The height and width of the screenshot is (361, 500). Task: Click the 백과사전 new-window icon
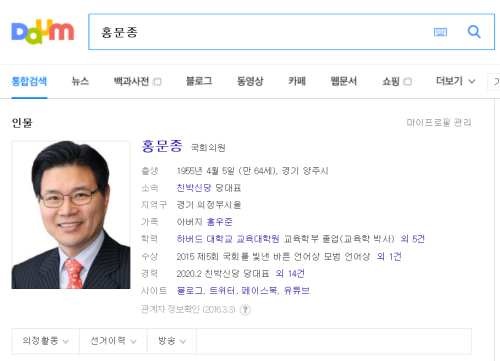tap(157, 82)
